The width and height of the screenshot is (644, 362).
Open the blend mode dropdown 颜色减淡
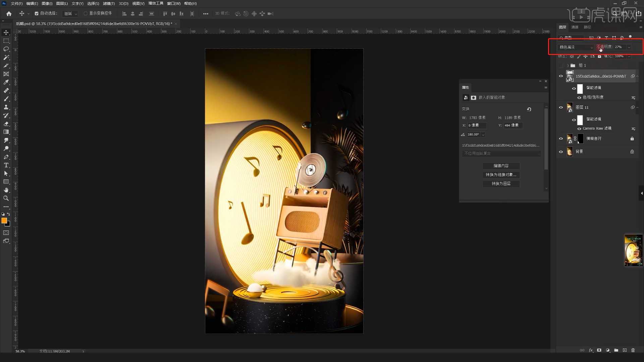[576, 47]
